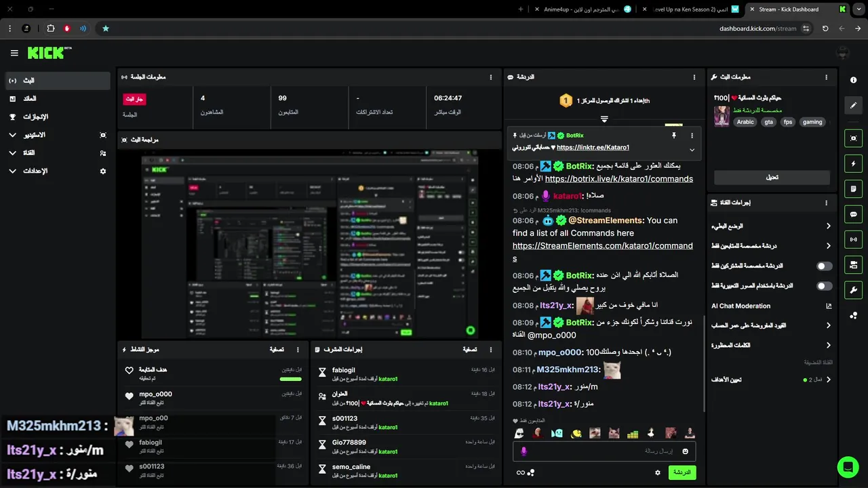Image resolution: width=868 pixels, height=488 pixels.
Task: Open slow mode chevron in channel actions
Action: 828,226
